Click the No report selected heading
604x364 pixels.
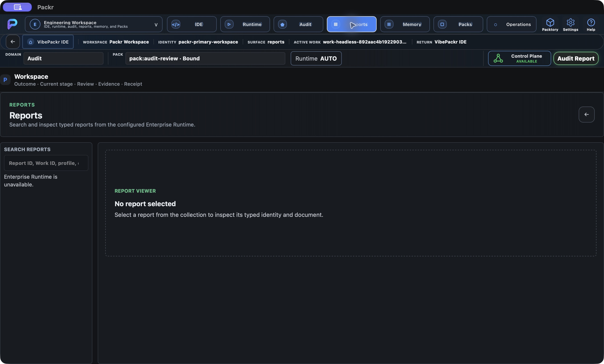145,204
